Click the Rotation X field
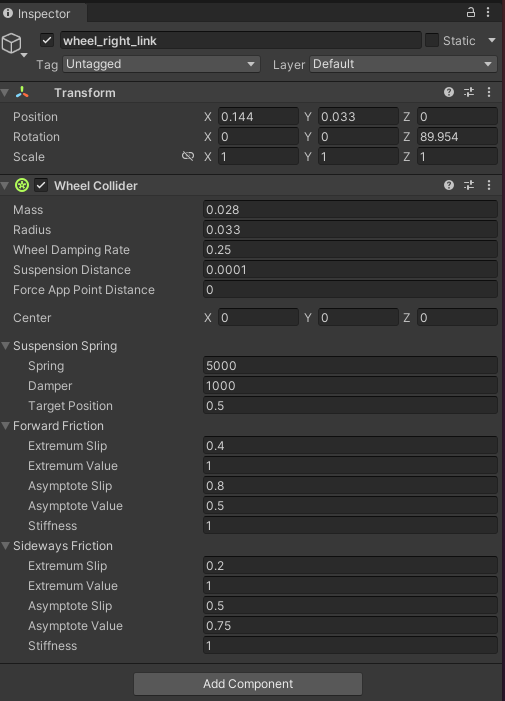The width and height of the screenshot is (505, 701). 258,136
